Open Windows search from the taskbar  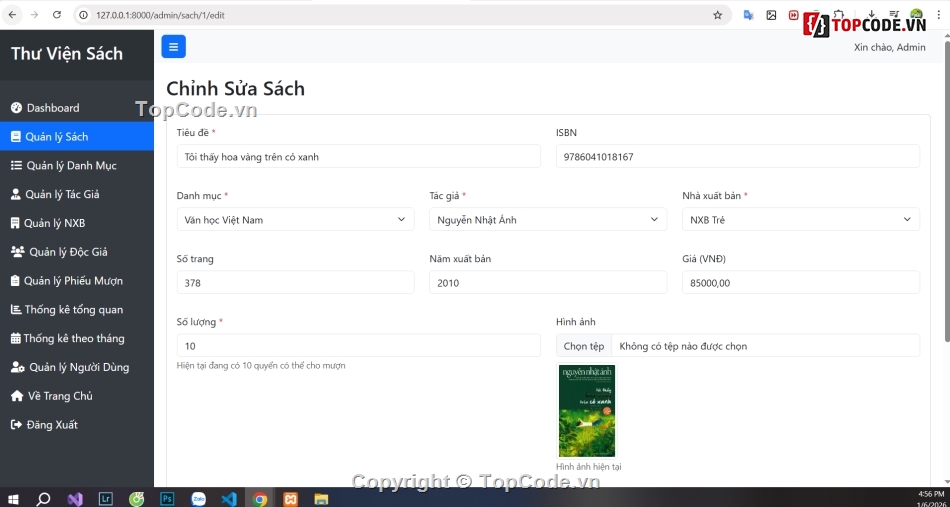44,499
